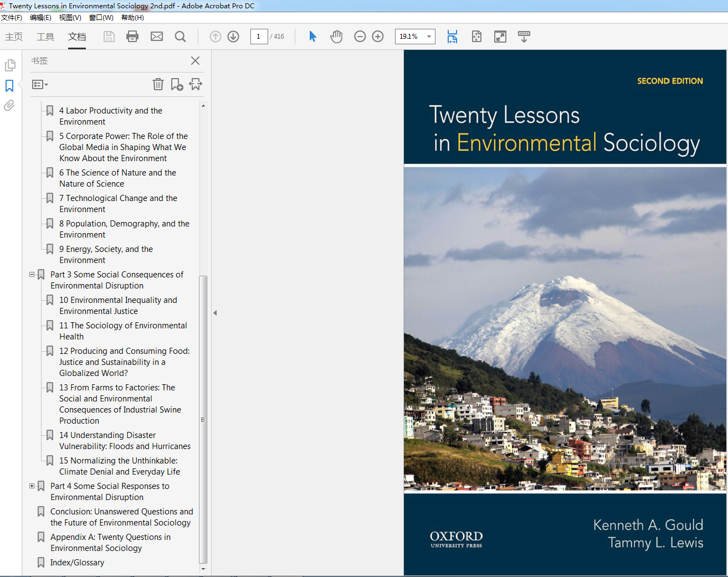Open the 帮助(H) menu
The height and width of the screenshot is (577, 728).
click(x=133, y=18)
